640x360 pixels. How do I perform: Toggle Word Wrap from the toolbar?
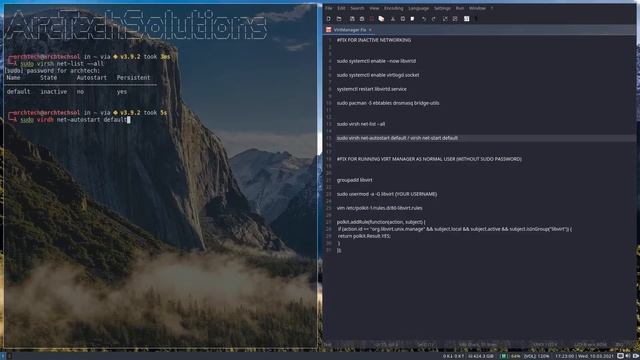467,19
